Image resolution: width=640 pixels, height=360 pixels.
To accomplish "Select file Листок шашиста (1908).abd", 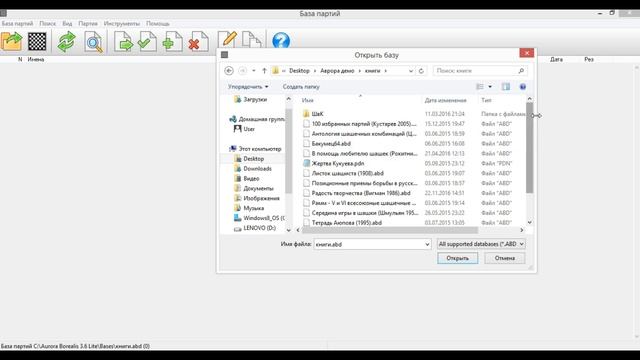I will tap(347, 173).
